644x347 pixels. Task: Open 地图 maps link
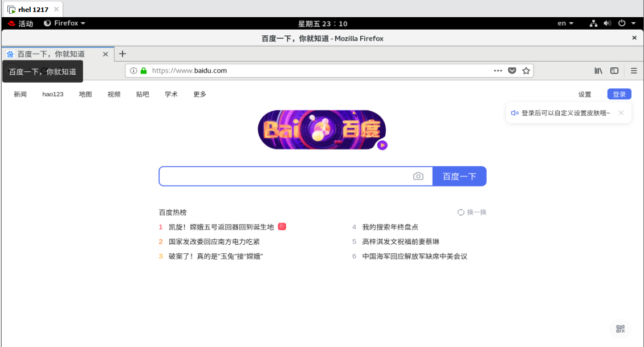coord(85,94)
